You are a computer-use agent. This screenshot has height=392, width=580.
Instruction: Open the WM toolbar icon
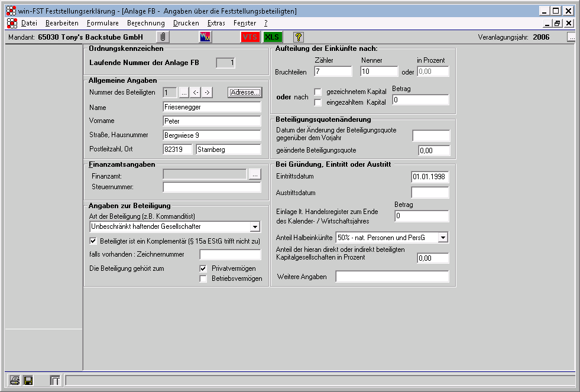pos(205,37)
